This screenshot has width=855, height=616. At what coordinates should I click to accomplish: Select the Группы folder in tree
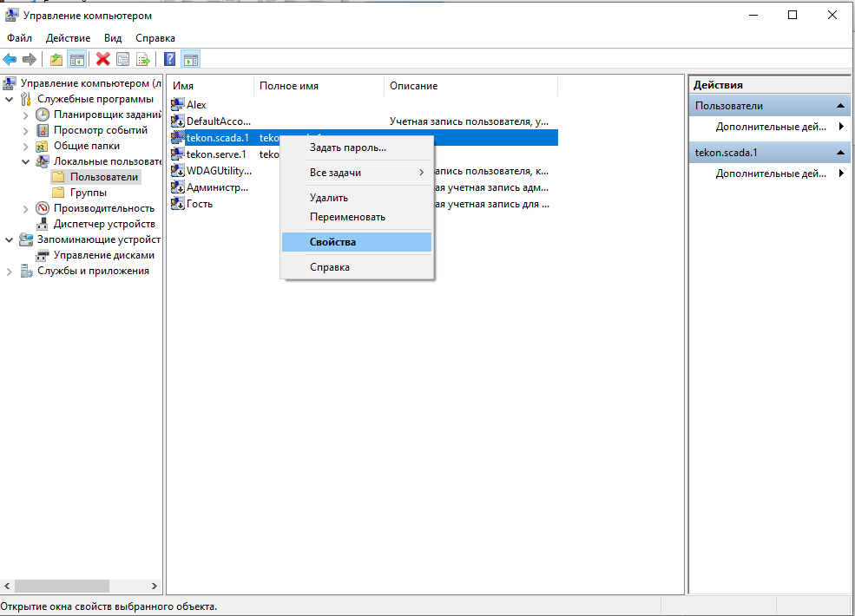pyautogui.click(x=89, y=193)
